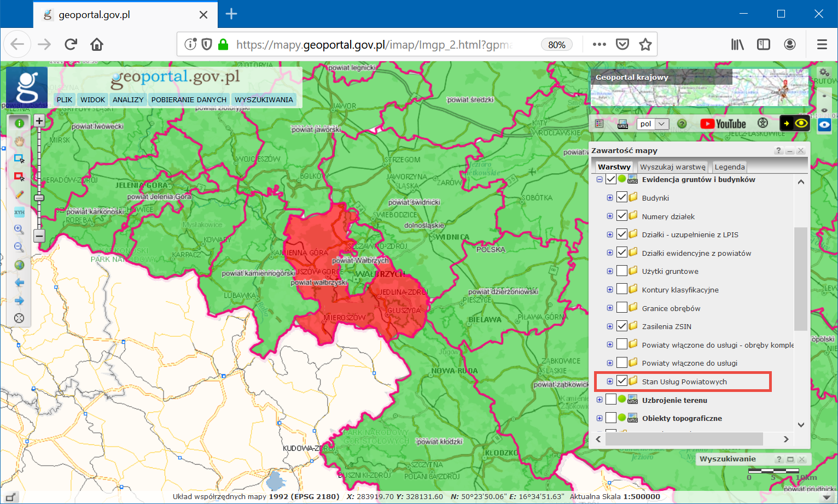Open the XYH coordinates tool

tap(19, 212)
